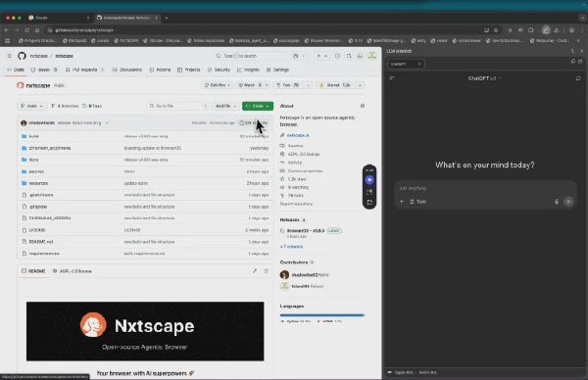
Task: Switch to the Actions tab
Action: point(160,70)
